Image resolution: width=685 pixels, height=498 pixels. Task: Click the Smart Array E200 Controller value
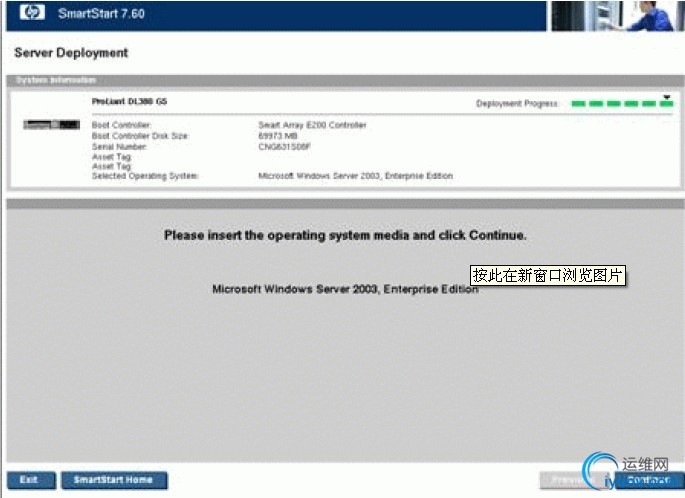click(312, 125)
